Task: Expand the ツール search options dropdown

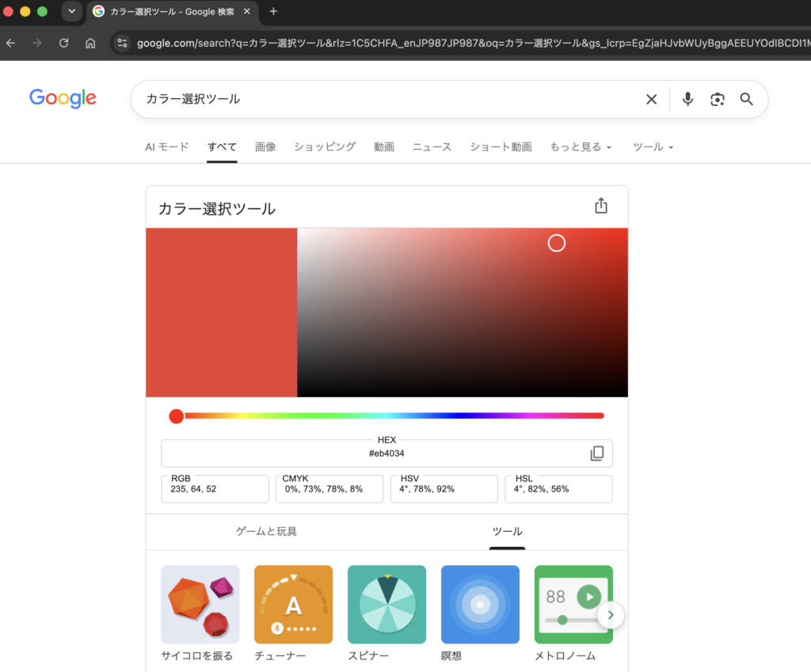Action: pos(653,147)
